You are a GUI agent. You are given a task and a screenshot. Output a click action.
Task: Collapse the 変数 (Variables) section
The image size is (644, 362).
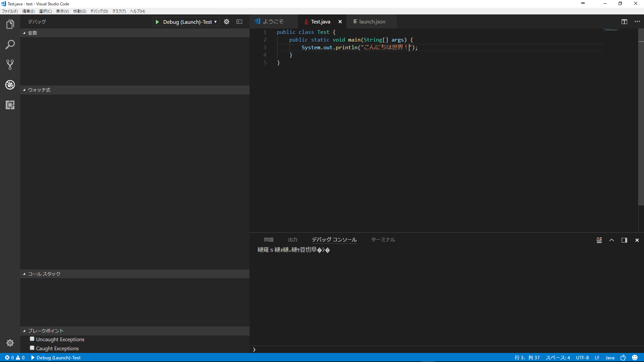pyautogui.click(x=135, y=33)
